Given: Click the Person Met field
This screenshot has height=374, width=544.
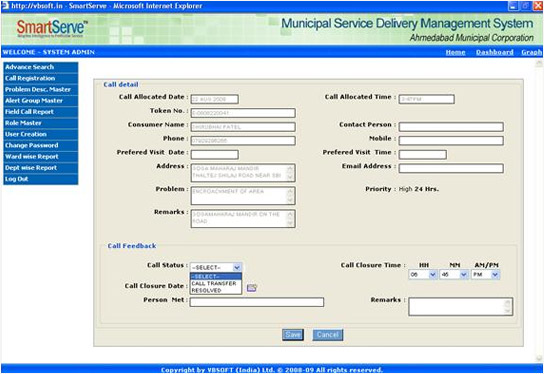Looking at the screenshot, I should pyautogui.click(x=257, y=302).
